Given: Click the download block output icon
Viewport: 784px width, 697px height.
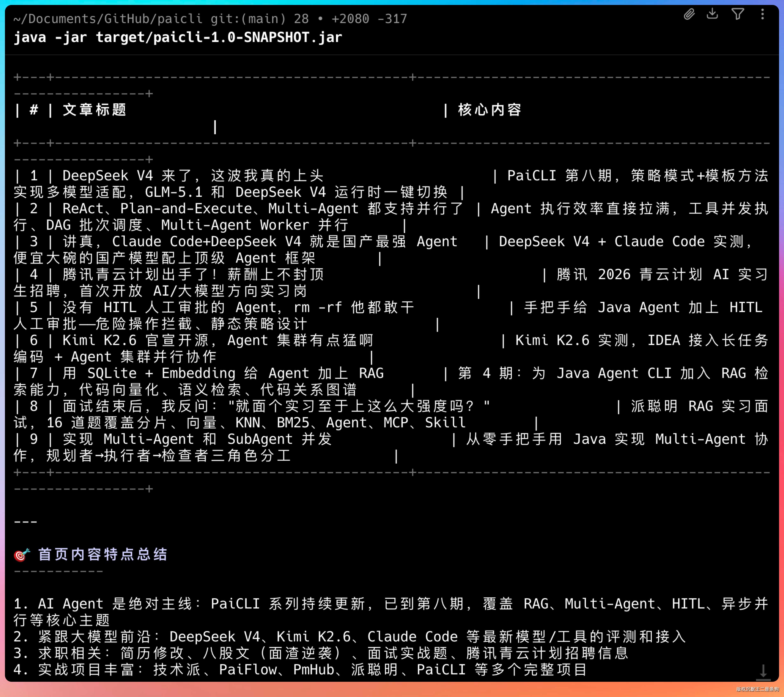Looking at the screenshot, I should [712, 14].
